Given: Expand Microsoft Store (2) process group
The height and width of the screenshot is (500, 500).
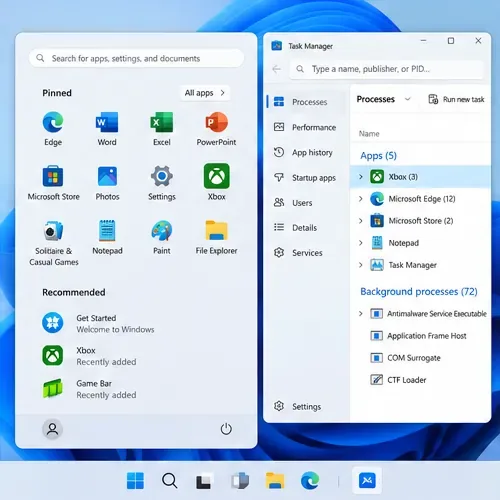Looking at the screenshot, I should (361, 221).
